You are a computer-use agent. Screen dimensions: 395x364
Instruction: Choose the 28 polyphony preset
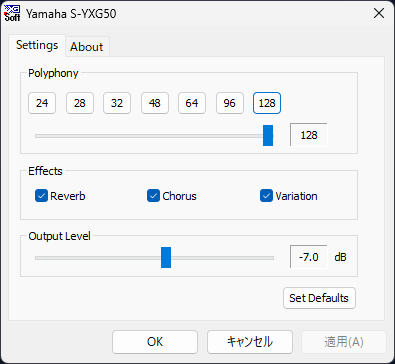pyautogui.click(x=80, y=103)
